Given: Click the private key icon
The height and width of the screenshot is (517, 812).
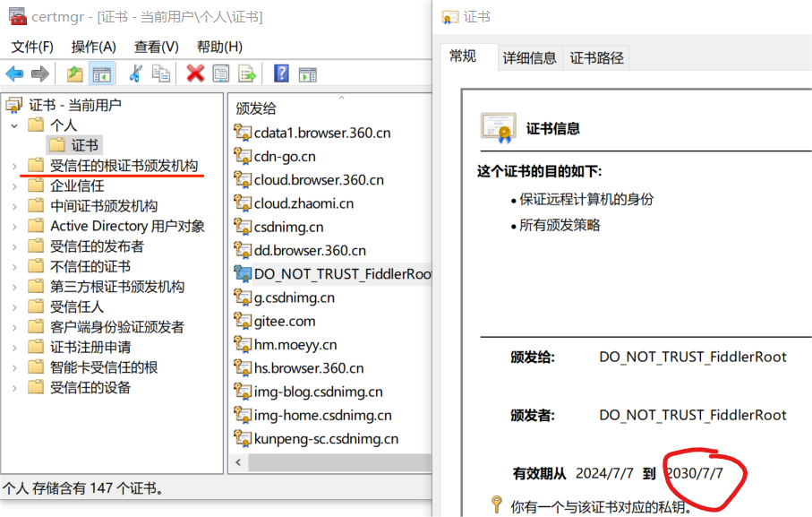Looking at the screenshot, I should (496, 504).
